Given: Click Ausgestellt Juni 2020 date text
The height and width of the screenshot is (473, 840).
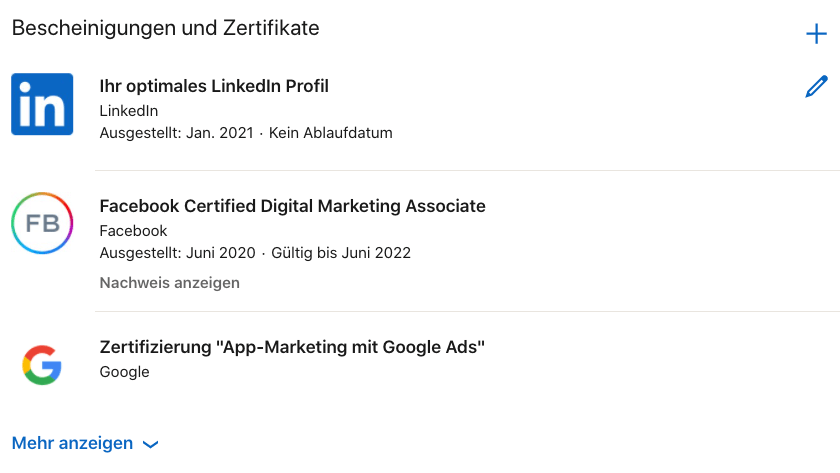Looking at the screenshot, I should tap(177, 253).
